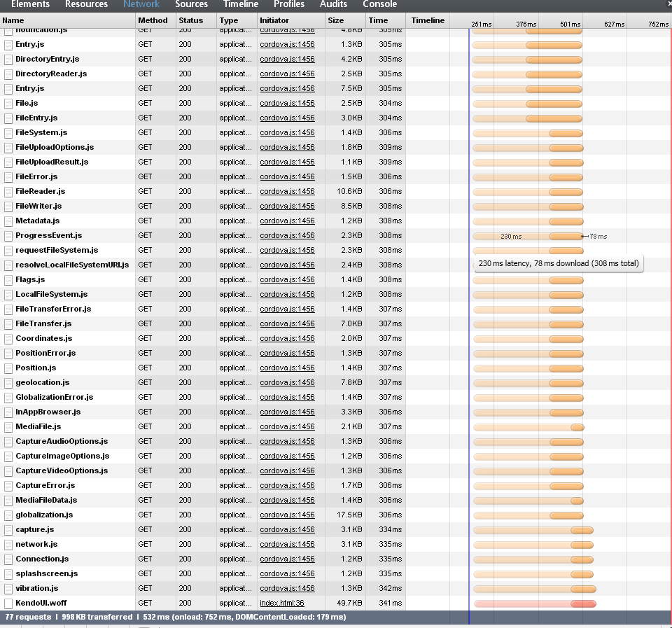The image size is (672, 628).
Task: Select the active Network tab
Action: [141, 4]
